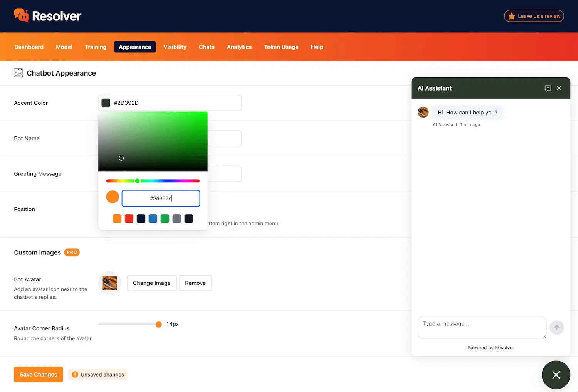The image size is (578, 392).
Task: Remove the bot avatar image
Action: (x=195, y=283)
